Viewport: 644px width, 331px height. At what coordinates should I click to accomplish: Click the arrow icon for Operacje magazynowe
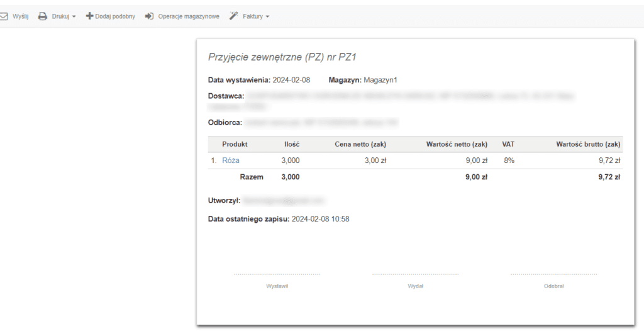click(x=150, y=16)
